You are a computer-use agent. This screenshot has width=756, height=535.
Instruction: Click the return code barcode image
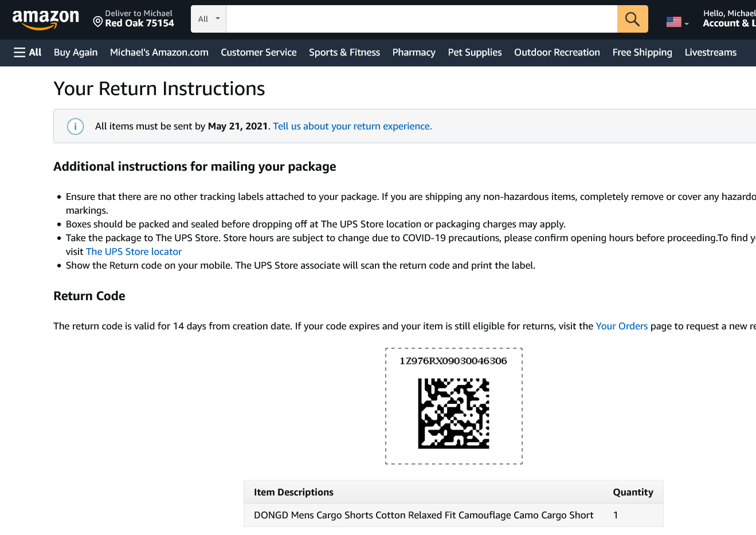pyautogui.click(x=453, y=413)
